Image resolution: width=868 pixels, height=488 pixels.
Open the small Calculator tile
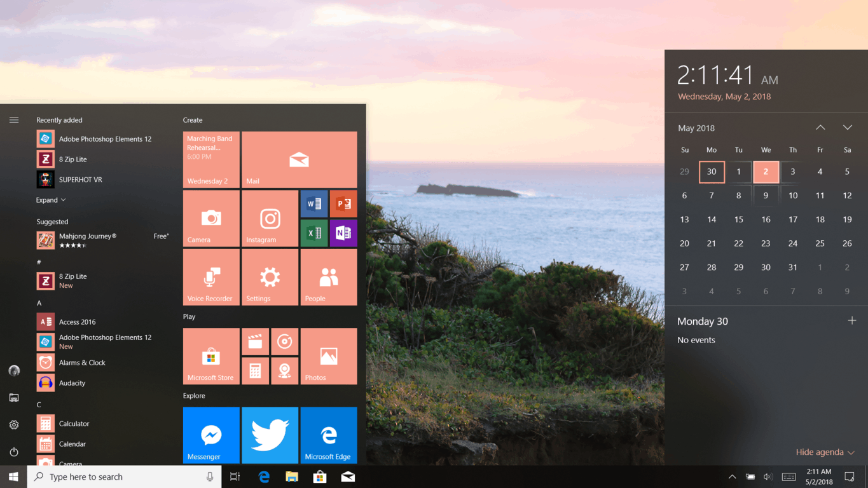pyautogui.click(x=255, y=371)
